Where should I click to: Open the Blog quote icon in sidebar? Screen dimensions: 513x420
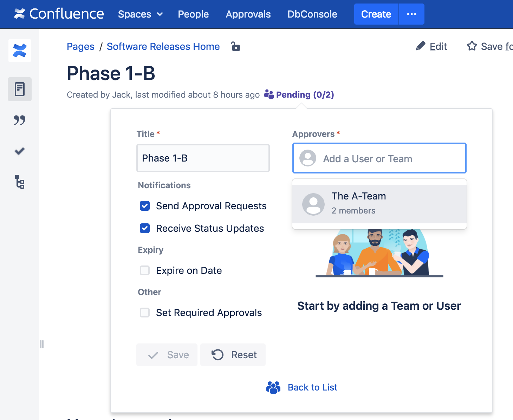[x=20, y=120]
